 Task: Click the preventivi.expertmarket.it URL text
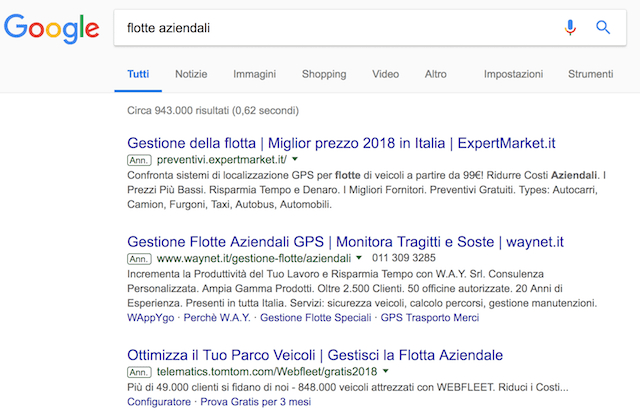(x=222, y=160)
